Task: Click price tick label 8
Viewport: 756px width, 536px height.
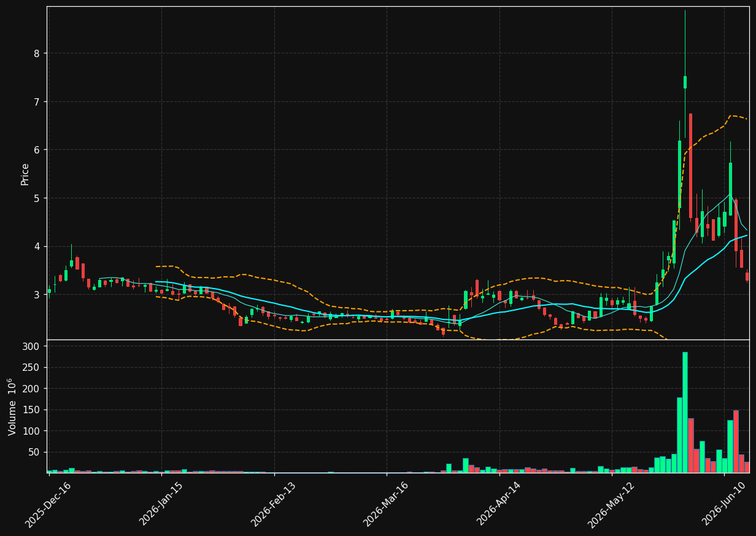Action: pyautogui.click(x=36, y=53)
